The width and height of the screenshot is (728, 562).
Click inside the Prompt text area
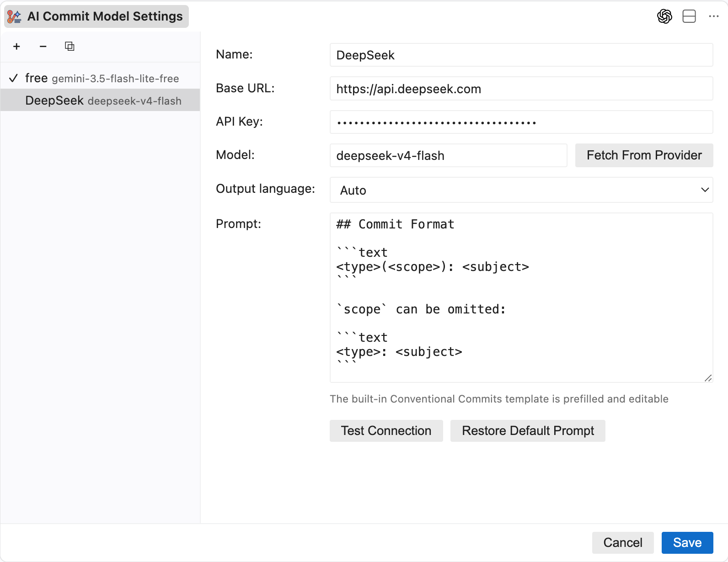(x=521, y=297)
